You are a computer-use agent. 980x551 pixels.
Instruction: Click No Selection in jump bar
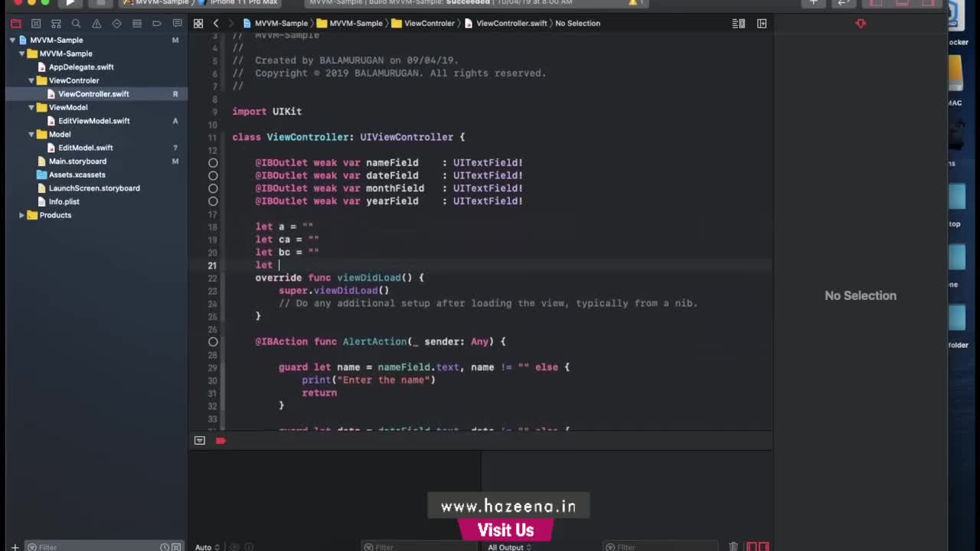pos(577,24)
